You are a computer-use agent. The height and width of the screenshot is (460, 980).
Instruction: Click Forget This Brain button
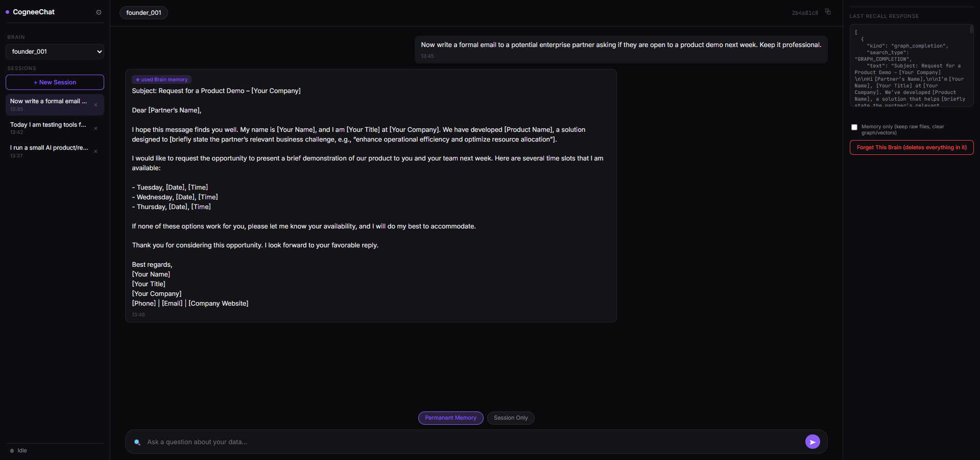coord(912,148)
